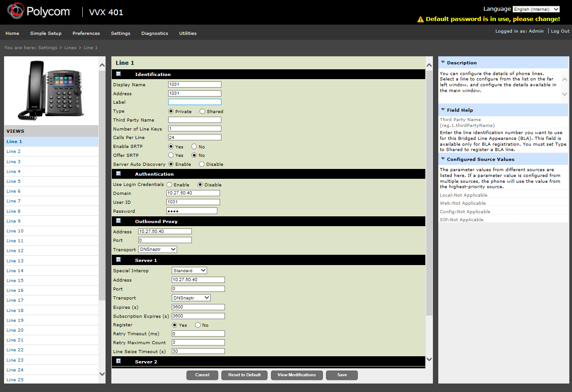Image resolution: width=572 pixels, height=392 pixels.
Task: Collapse the Field Help panel triangle
Action: click(443, 110)
